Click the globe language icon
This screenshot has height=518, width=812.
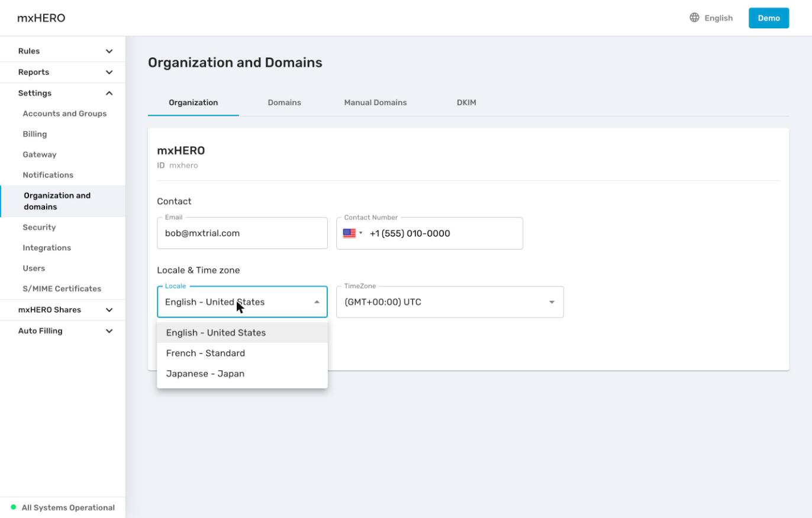pos(694,18)
